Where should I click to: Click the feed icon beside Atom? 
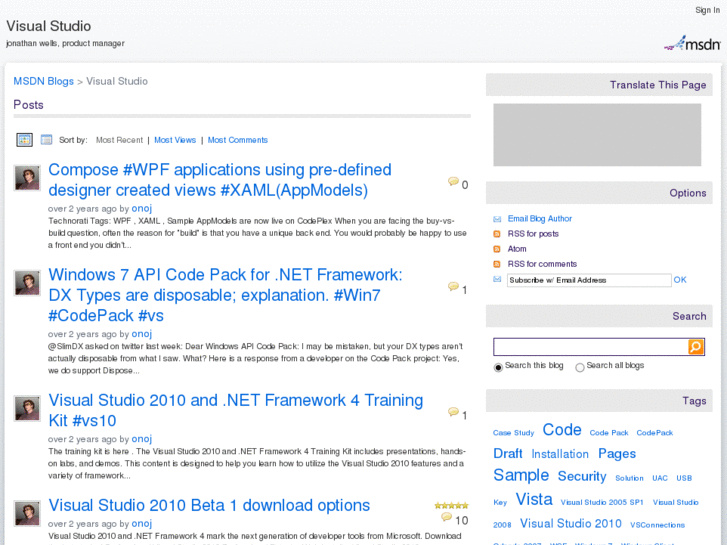click(x=497, y=249)
